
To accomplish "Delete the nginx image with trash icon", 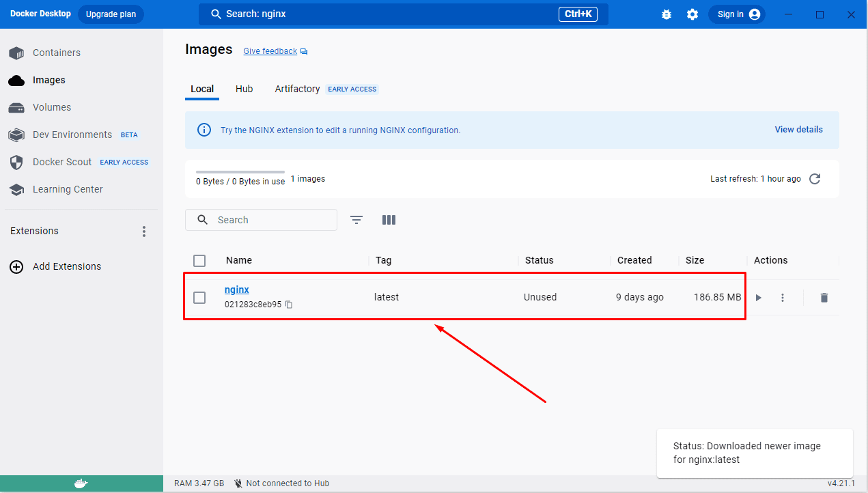I will coord(824,298).
